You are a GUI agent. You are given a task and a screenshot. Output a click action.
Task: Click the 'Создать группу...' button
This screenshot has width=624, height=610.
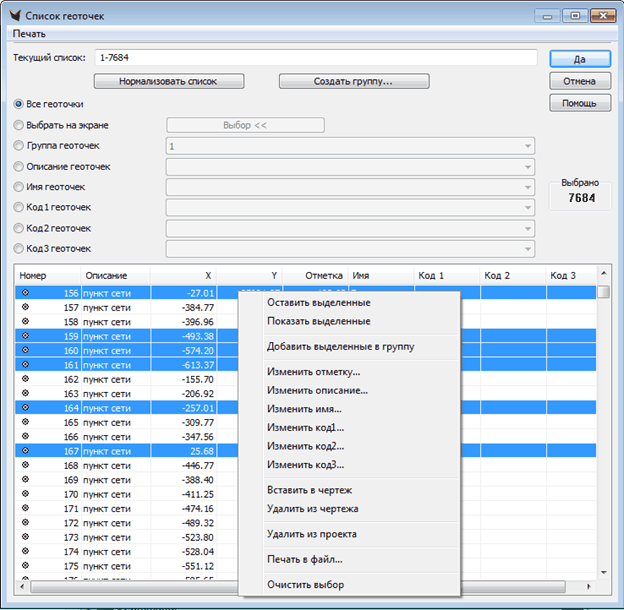pyautogui.click(x=353, y=81)
